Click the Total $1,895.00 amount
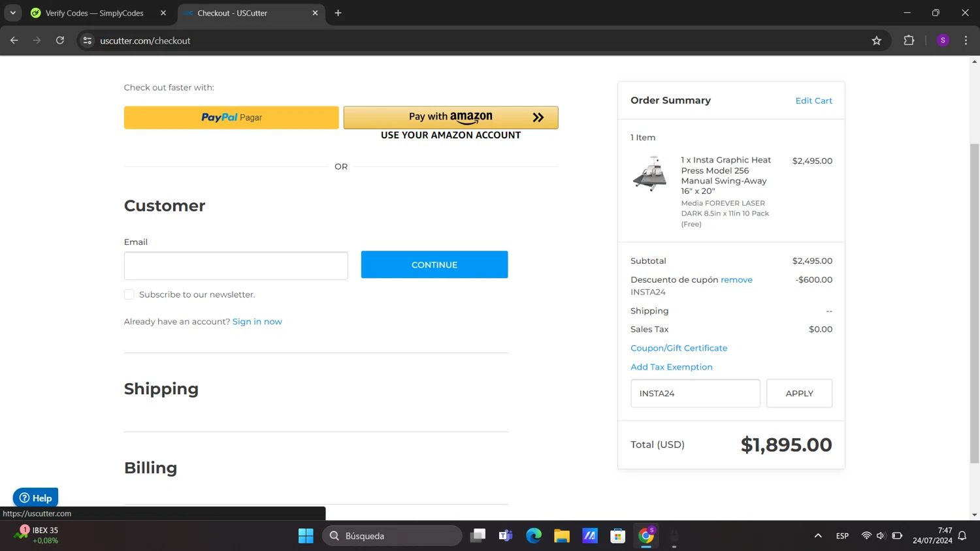The image size is (980, 551). click(787, 445)
